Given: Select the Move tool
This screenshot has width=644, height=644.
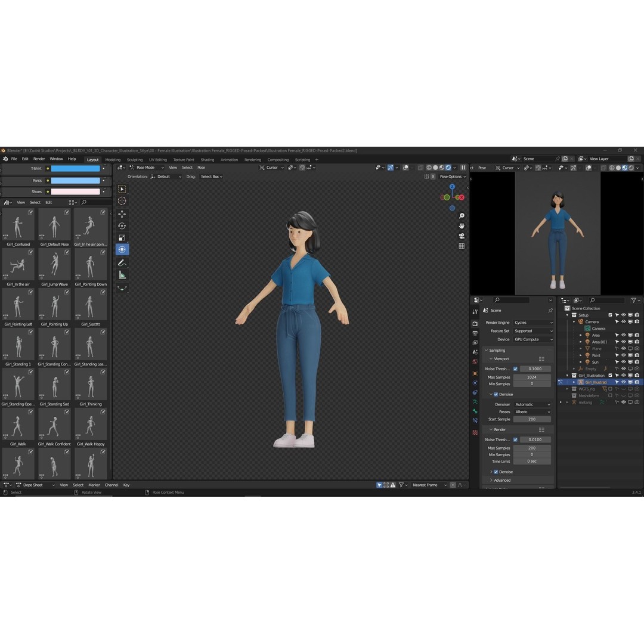Looking at the screenshot, I should 122,214.
